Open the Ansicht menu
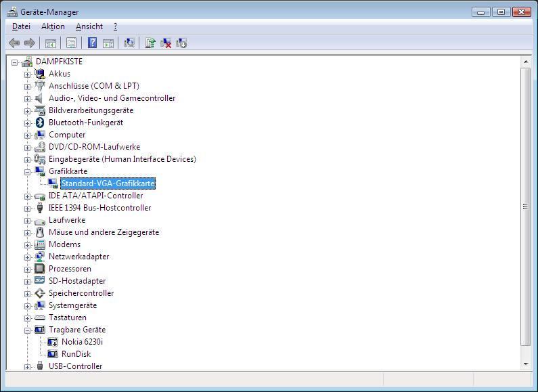The width and height of the screenshot is (538, 392). pyautogui.click(x=89, y=26)
